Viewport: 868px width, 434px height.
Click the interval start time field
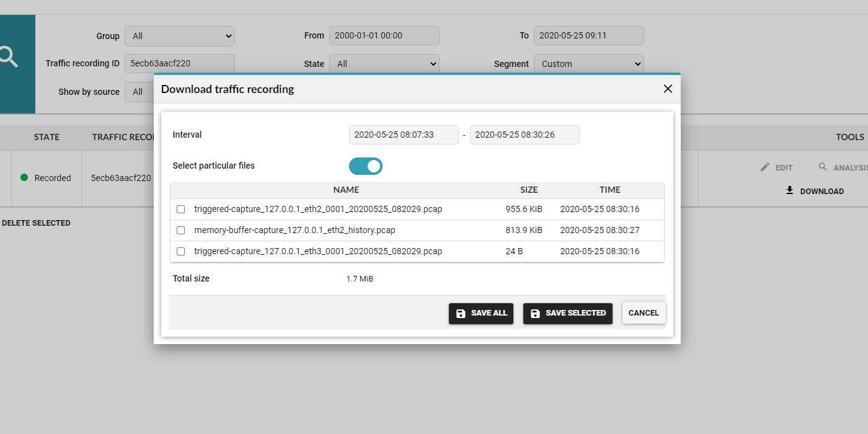pos(404,135)
